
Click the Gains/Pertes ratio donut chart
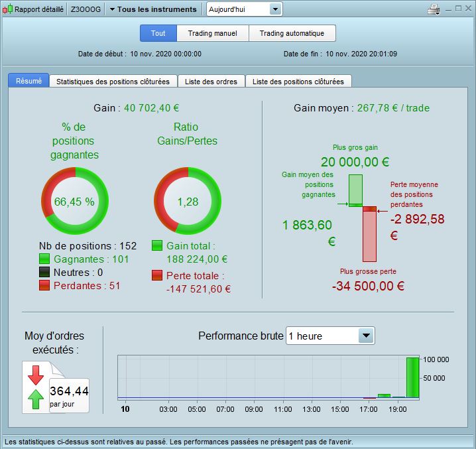188,201
